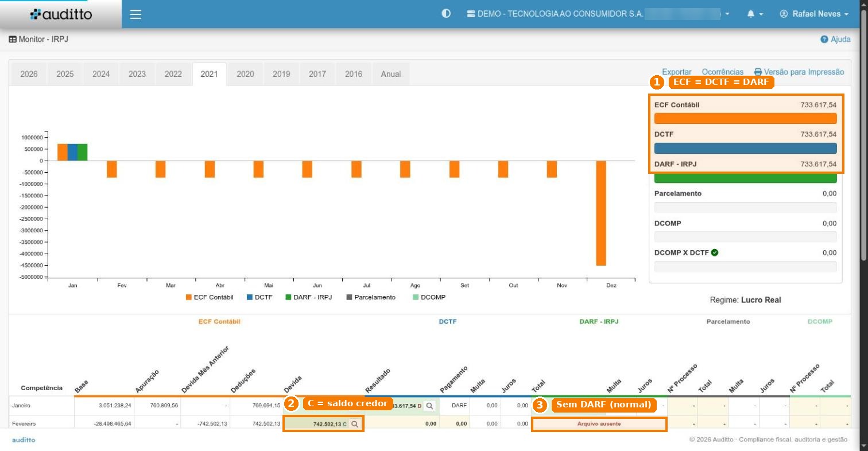Toggle DCTF series in chart legend
868x451 pixels.
click(x=259, y=297)
